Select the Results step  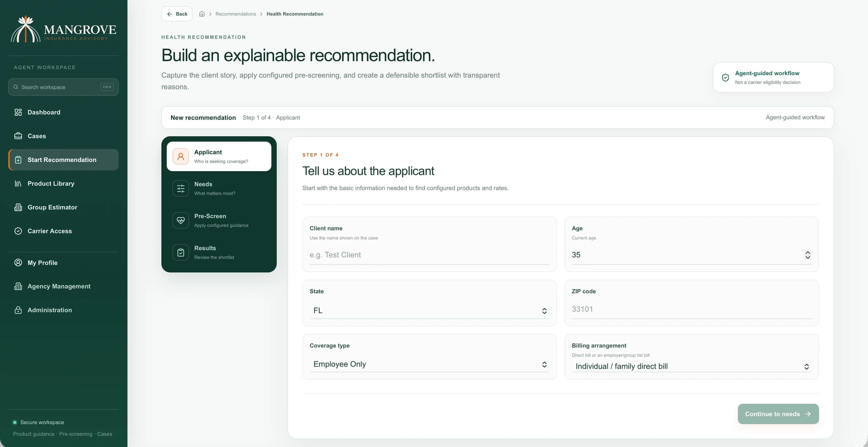[x=219, y=252]
